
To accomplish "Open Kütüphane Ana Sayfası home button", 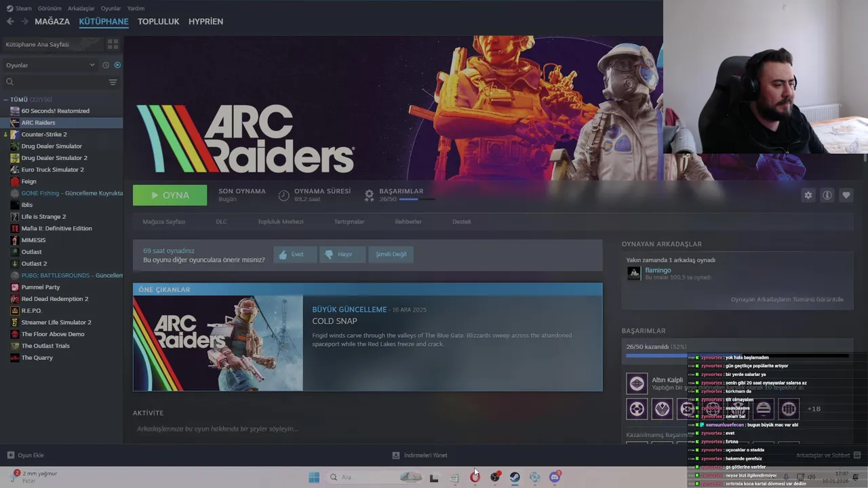I will [53, 44].
